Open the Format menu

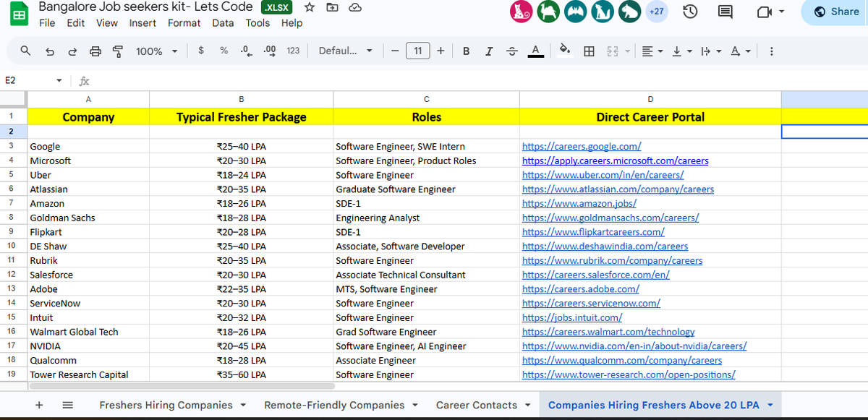(184, 23)
